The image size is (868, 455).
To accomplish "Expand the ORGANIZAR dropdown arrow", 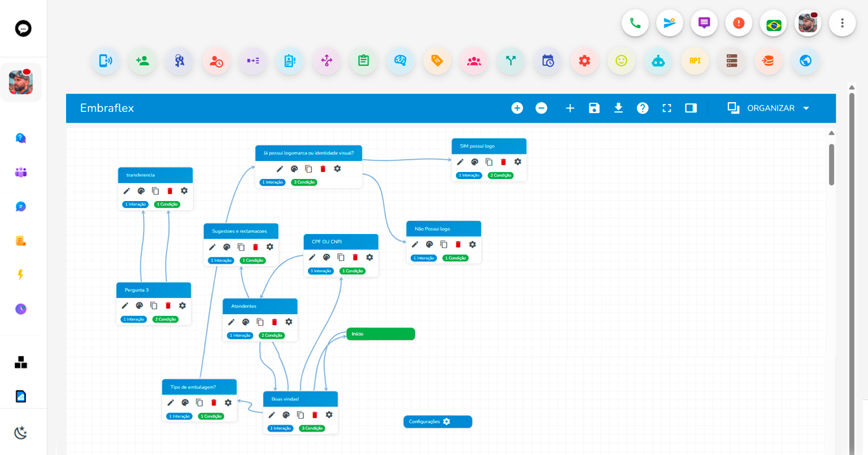I will pos(806,108).
